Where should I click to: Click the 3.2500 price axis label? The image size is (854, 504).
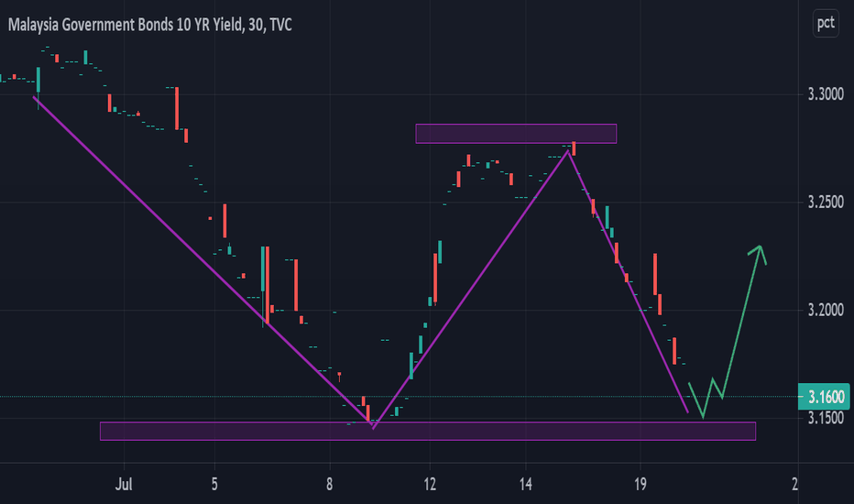[x=826, y=203]
